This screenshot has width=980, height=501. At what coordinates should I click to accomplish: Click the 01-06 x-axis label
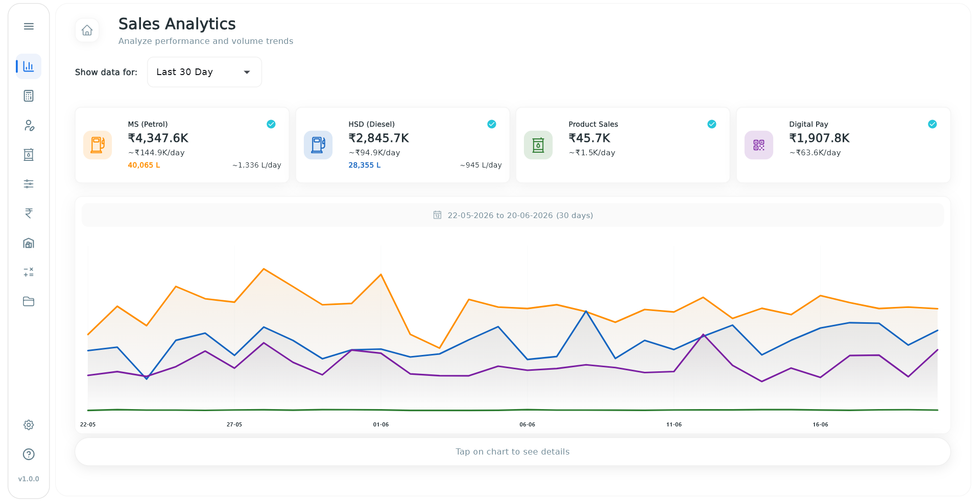pos(381,424)
